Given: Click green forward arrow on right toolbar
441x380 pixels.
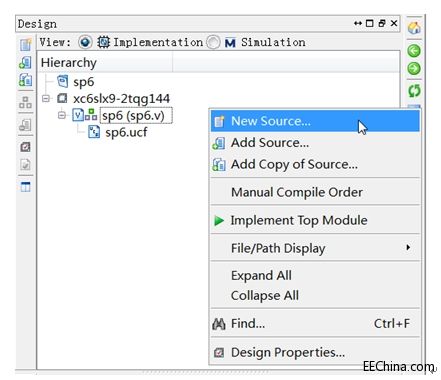Looking at the screenshot, I should [414, 69].
